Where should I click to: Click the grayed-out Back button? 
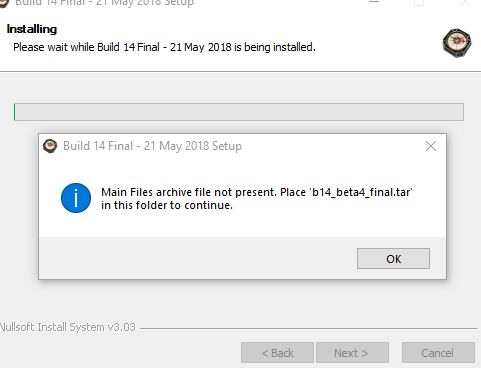[277, 352]
